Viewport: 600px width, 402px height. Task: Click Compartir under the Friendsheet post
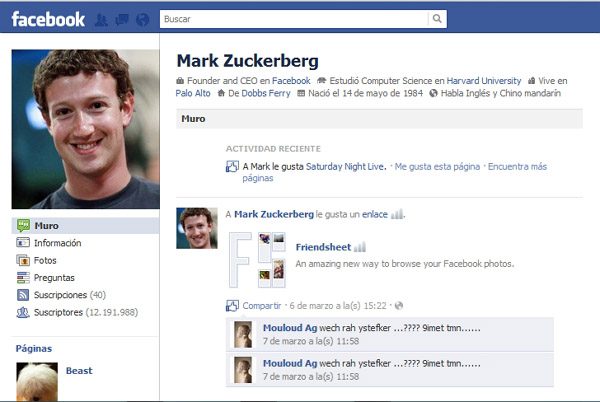tap(262, 306)
